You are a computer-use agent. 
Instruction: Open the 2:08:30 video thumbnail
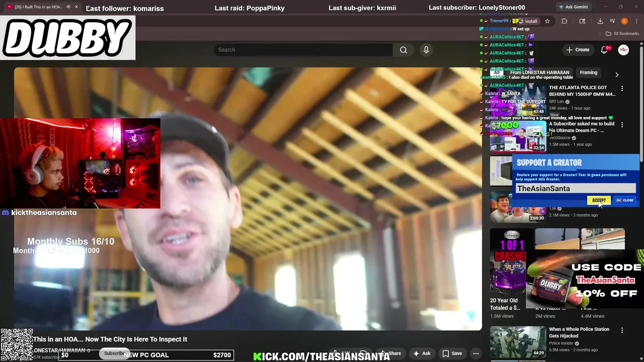[x=518, y=207]
